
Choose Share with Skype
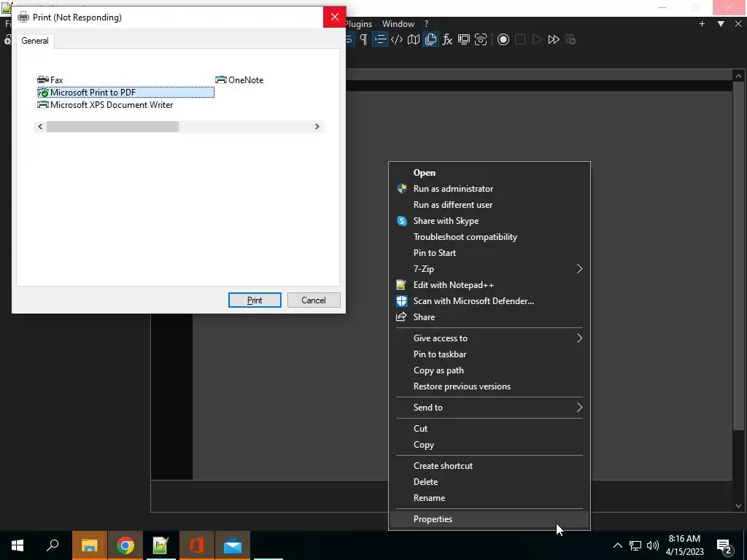pyautogui.click(x=489, y=221)
